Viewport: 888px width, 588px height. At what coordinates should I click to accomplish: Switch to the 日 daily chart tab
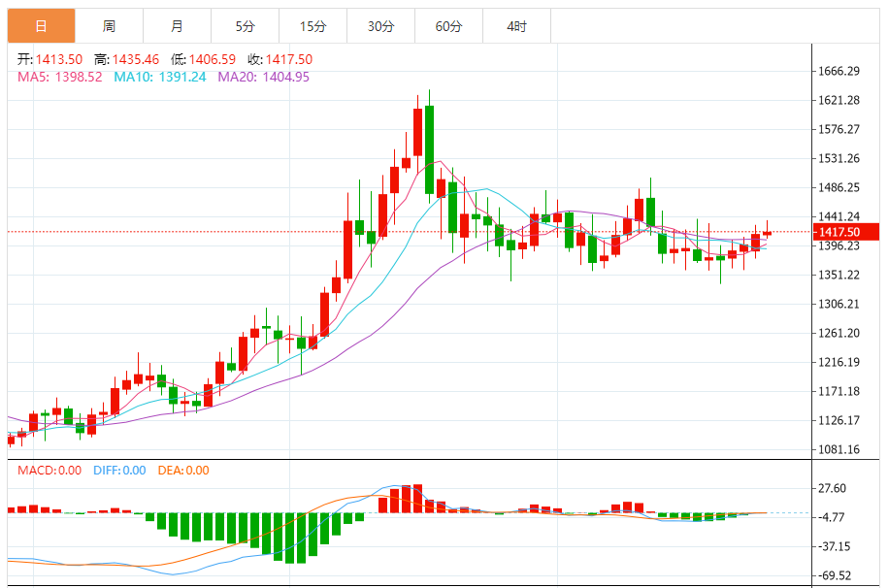coord(41,26)
